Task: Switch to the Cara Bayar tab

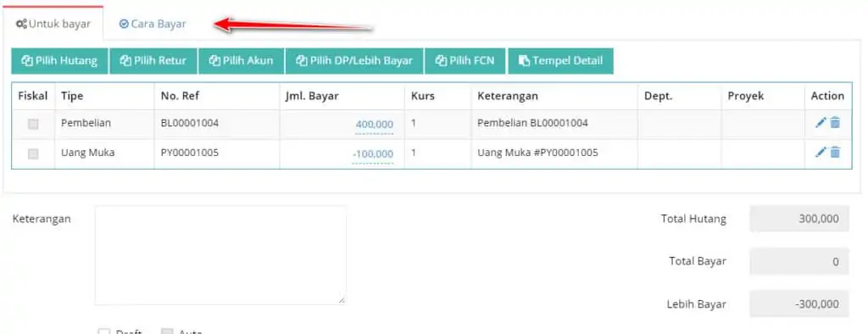Action: (x=153, y=24)
